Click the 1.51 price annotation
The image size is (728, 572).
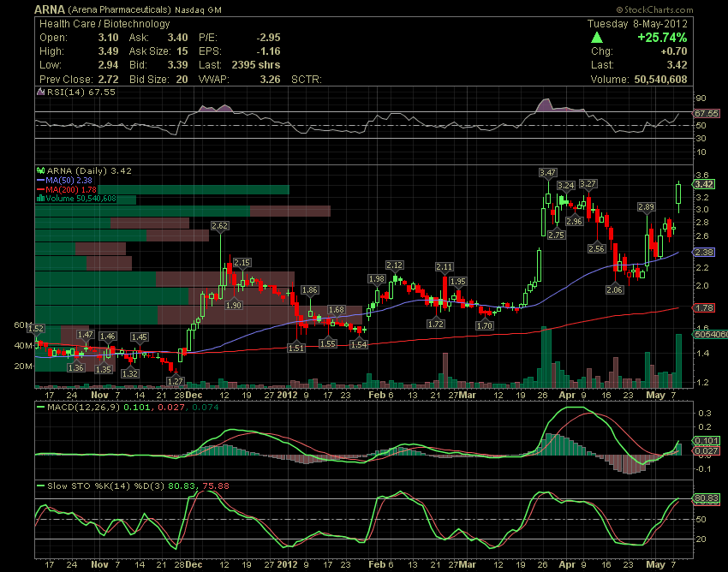[296, 348]
